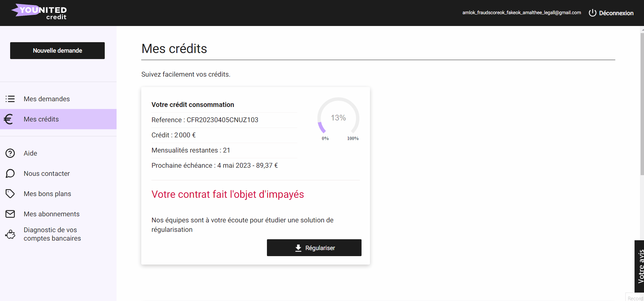Screen dimensions: 644x301
Task: Select Mes crédits in the sidebar
Action: click(58, 119)
